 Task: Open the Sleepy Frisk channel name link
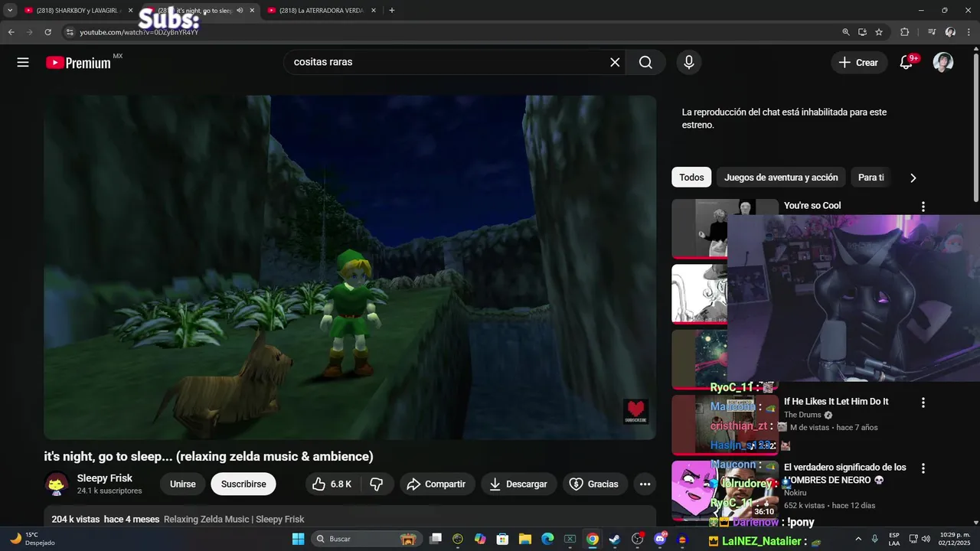[x=105, y=478]
